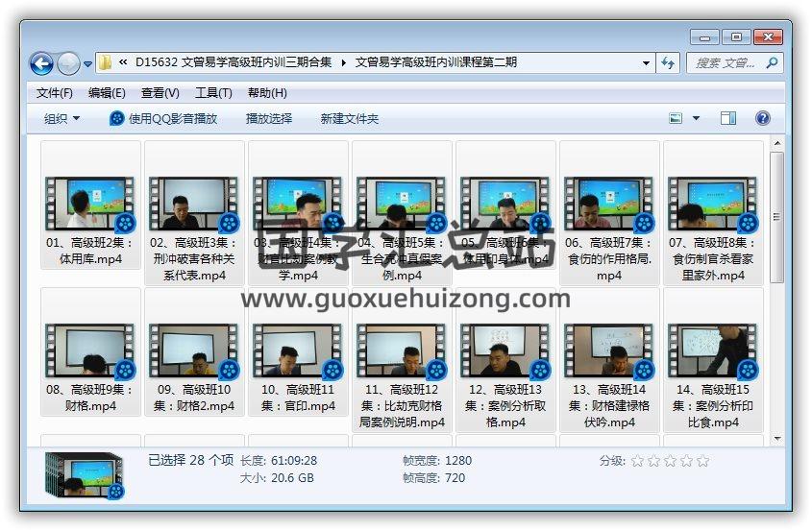Viewport: 812px width, 531px height.
Task: Click the double chevron in address bar
Action: (x=123, y=62)
